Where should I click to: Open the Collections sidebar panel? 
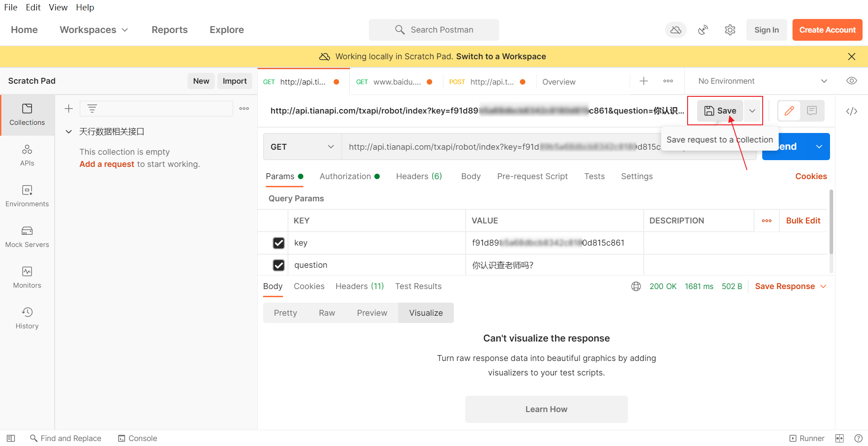[x=27, y=115]
